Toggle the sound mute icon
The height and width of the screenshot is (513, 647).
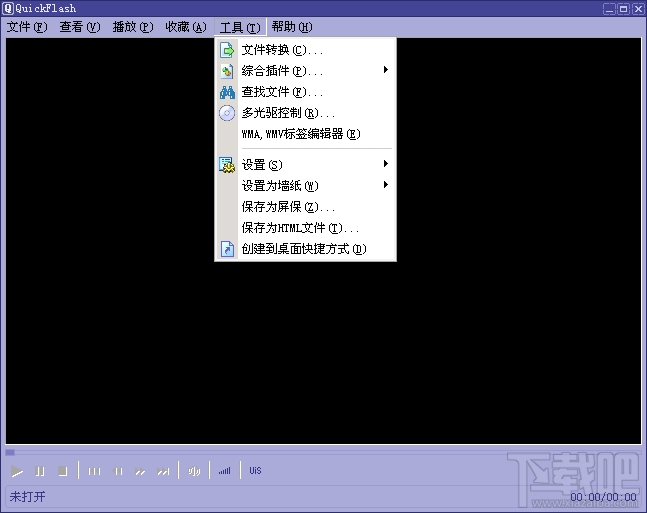pyautogui.click(x=194, y=471)
